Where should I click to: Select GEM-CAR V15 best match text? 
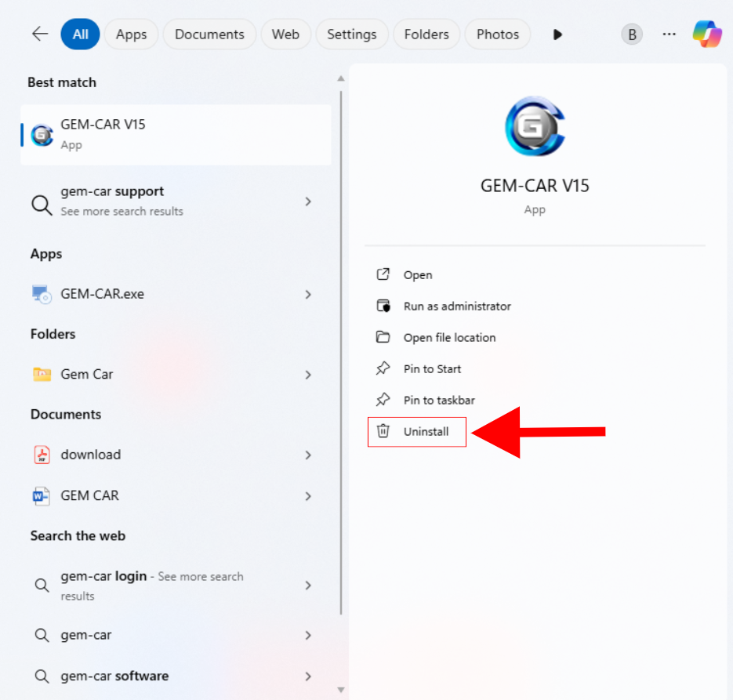(103, 125)
